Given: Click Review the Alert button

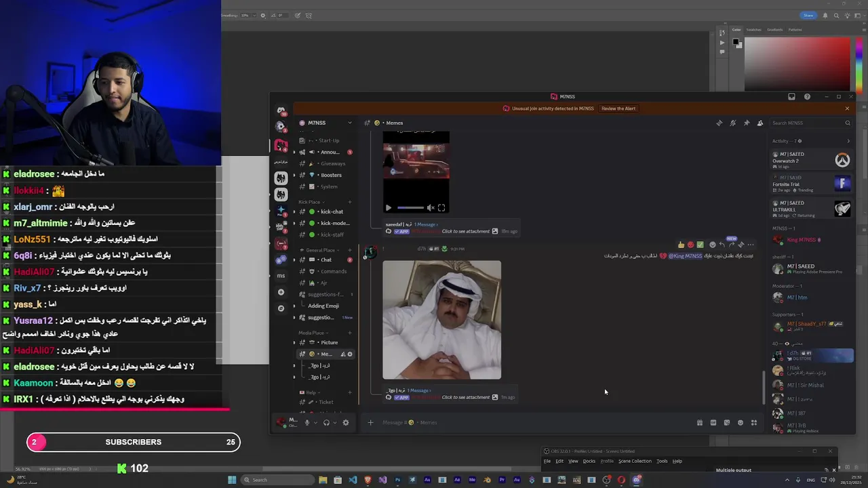Looking at the screenshot, I should tap(618, 108).
